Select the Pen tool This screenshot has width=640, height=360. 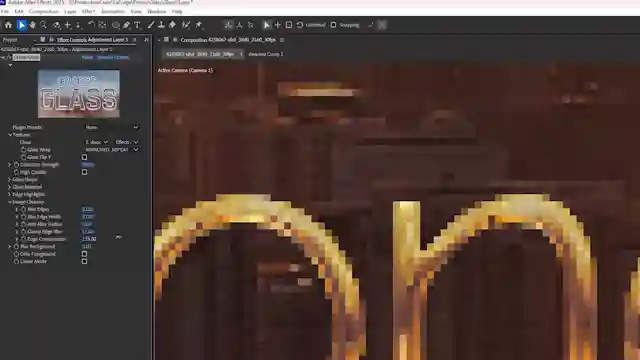point(127,25)
